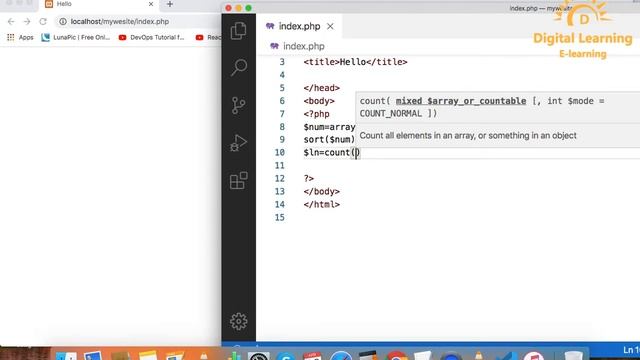Open the Search view in VS Code
Screen dimensions: 640x360
239,67
